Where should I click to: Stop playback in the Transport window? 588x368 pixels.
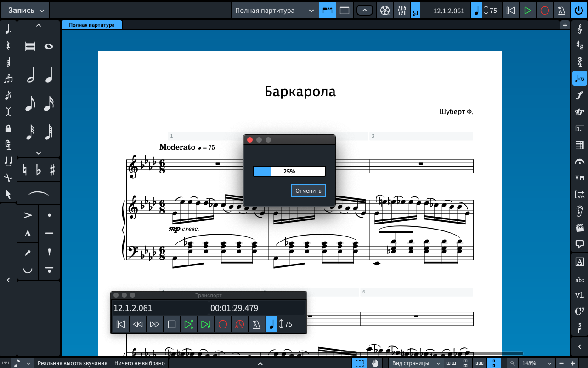[172, 324]
